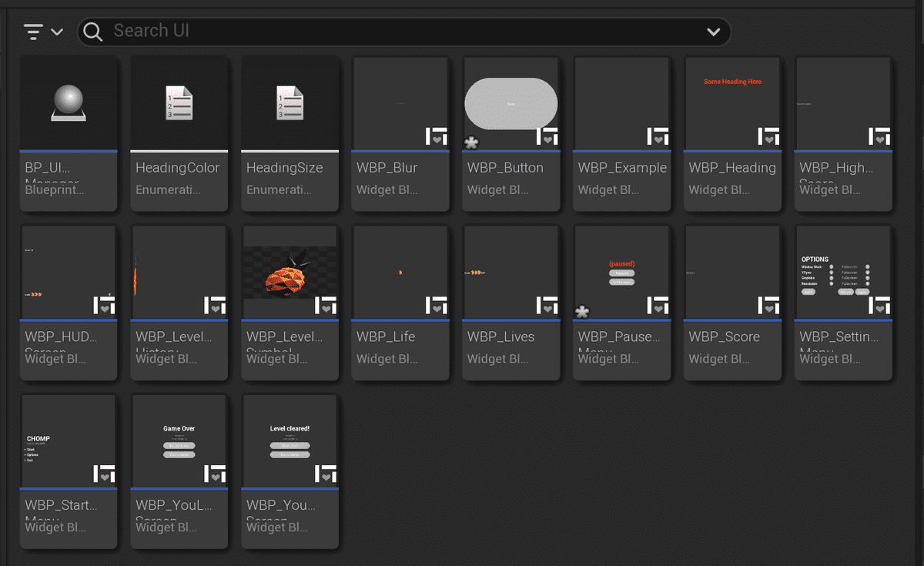Open the WBP_Heading widget asset
This screenshot has height=566, width=924.
pyautogui.click(x=733, y=104)
